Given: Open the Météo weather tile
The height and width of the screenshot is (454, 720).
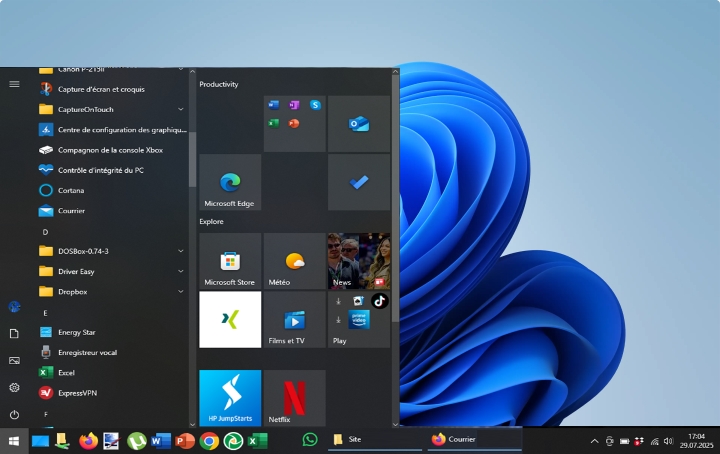Looking at the screenshot, I should 294,261.
